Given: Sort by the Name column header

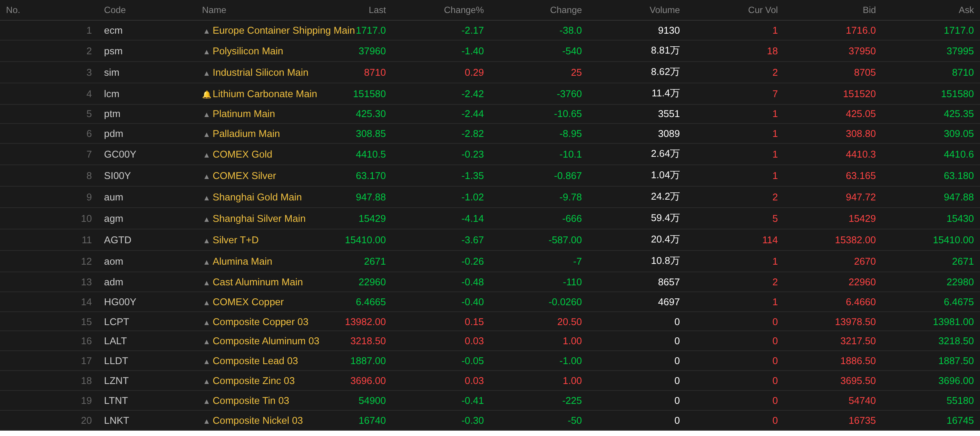Looking at the screenshot, I should (214, 10).
